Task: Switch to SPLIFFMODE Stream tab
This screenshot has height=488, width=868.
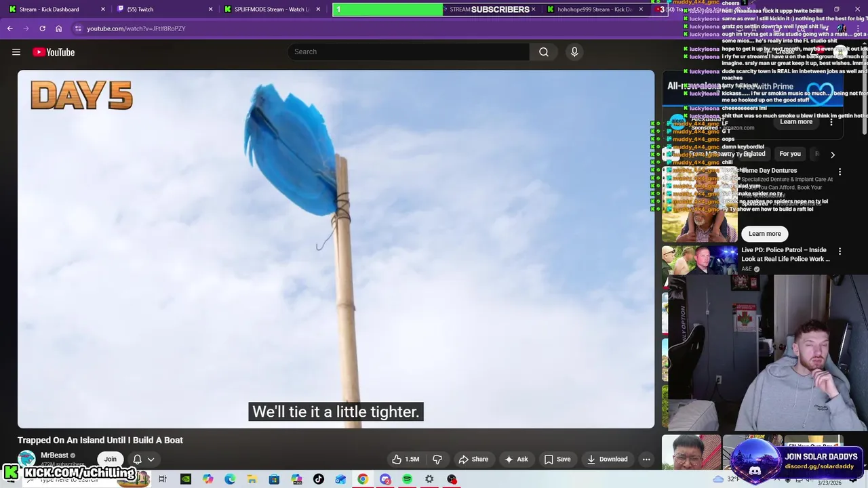Action: click(271, 9)
